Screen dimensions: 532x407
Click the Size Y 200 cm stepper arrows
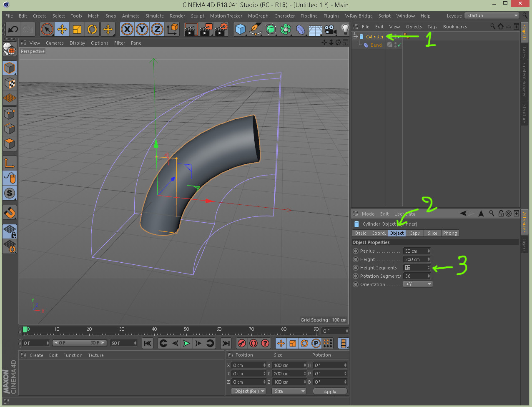tap(305, 374)
